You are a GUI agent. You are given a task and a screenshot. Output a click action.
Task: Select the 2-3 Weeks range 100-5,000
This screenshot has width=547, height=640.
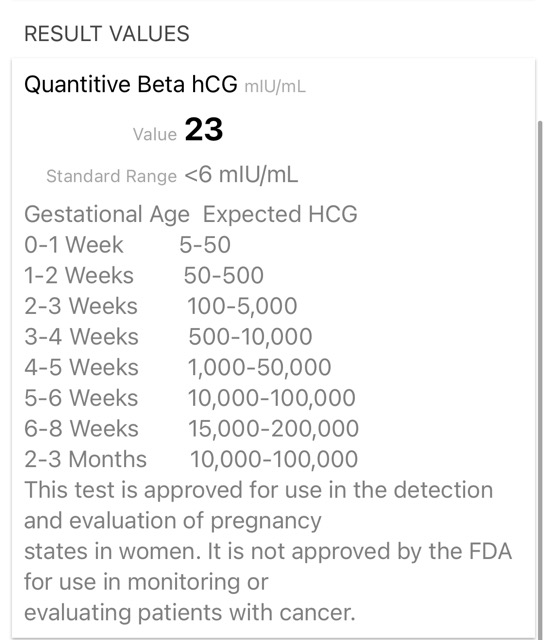(x=242, y=307)
